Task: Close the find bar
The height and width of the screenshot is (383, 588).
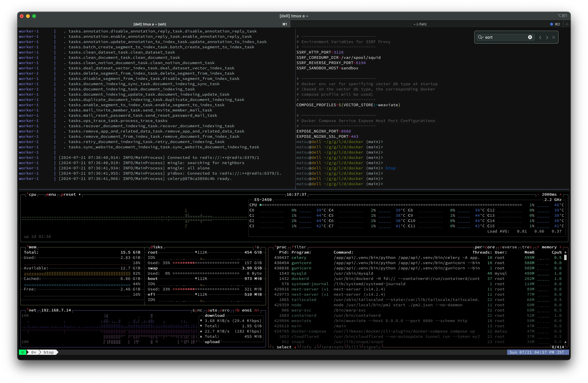Action: [x=554, y=37]
